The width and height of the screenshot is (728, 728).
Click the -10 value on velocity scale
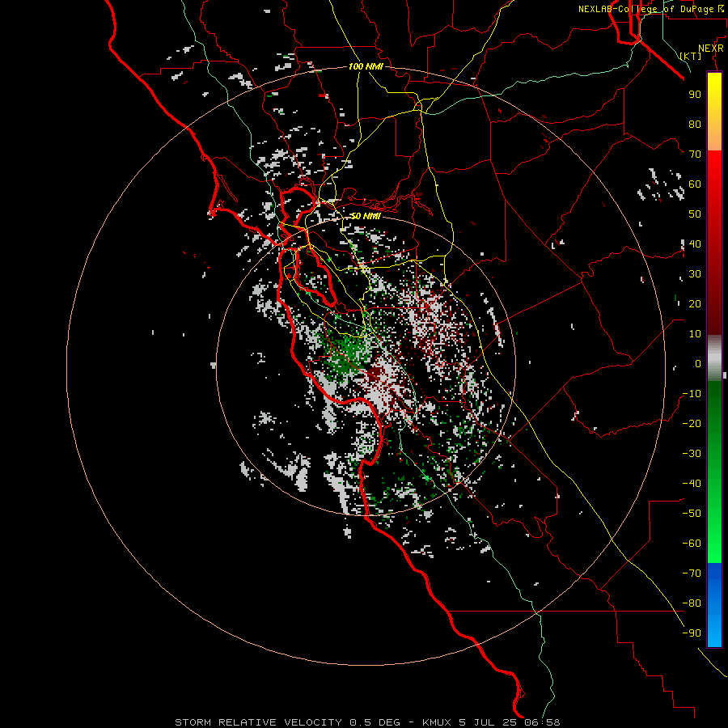click(692, 394)
